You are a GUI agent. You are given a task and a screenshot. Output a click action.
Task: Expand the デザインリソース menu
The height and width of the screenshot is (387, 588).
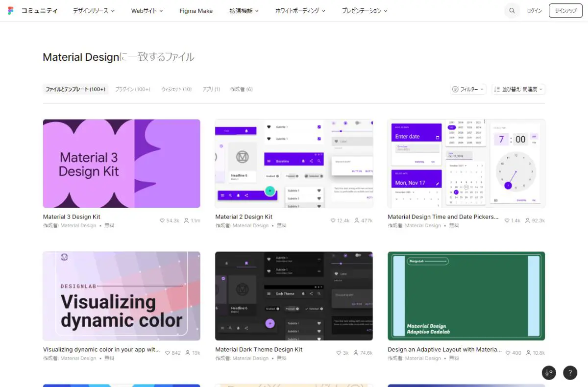[x=94, y=10]
